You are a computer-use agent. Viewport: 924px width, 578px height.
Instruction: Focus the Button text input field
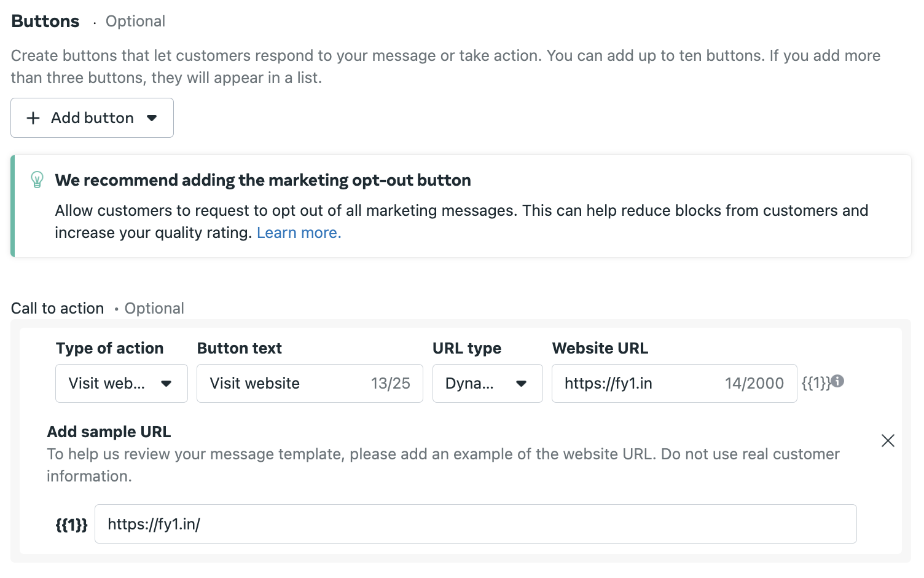[x=283, y=384]
